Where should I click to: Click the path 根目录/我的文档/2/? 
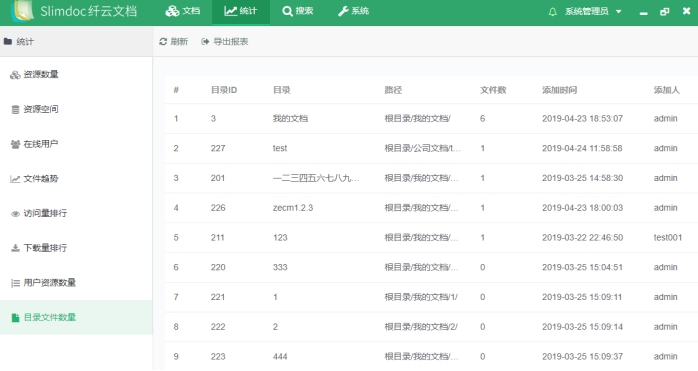[x=421, y=327]
